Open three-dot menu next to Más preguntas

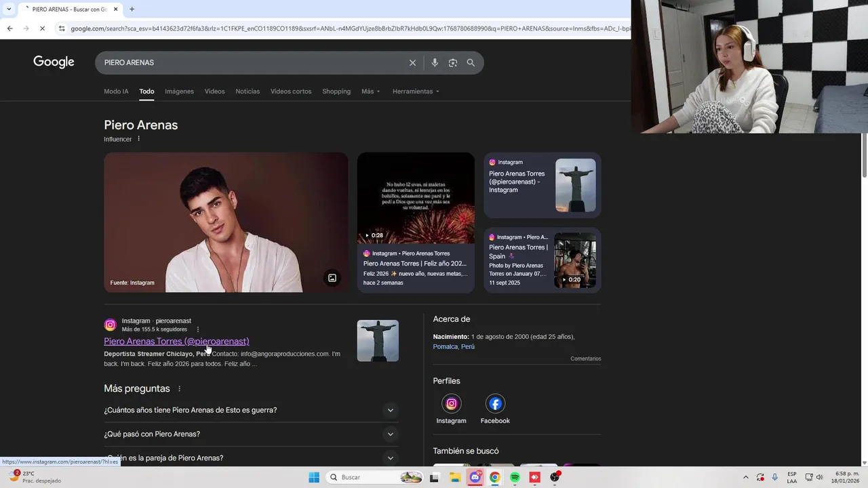click(180, 388)
